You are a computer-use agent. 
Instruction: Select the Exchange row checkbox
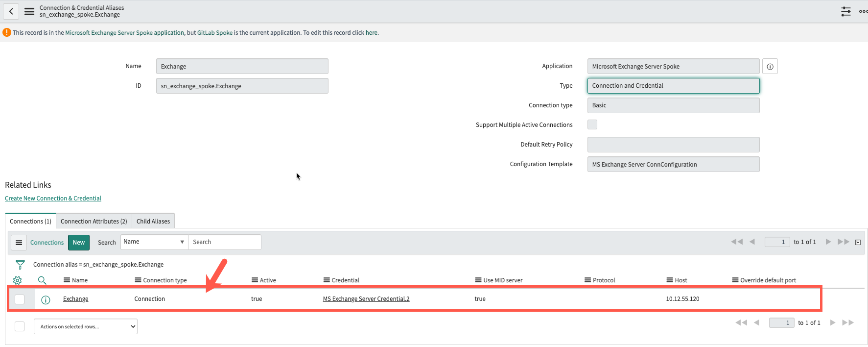click(x=20, y=299)
